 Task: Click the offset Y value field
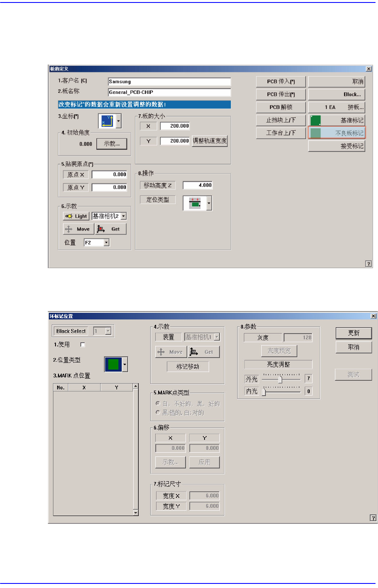(x=205, y=448)
